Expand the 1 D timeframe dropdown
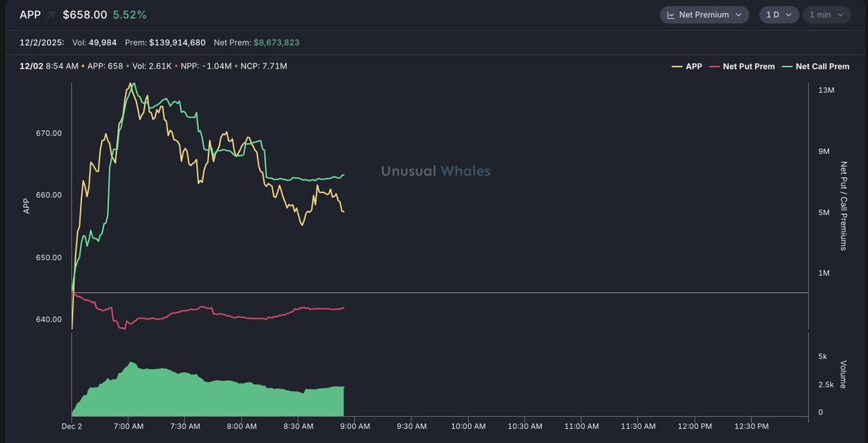Image resolution: width=868 pixels, height=443 pixels. pos(778,14)
